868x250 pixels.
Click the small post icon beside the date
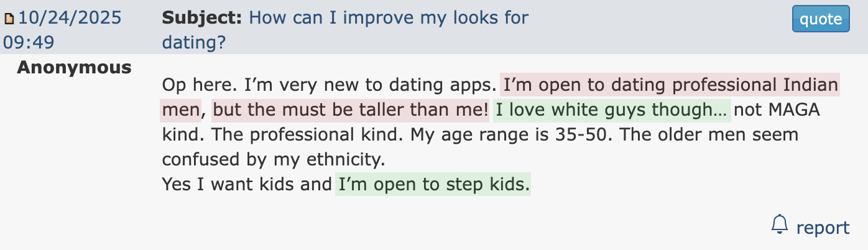9,19
